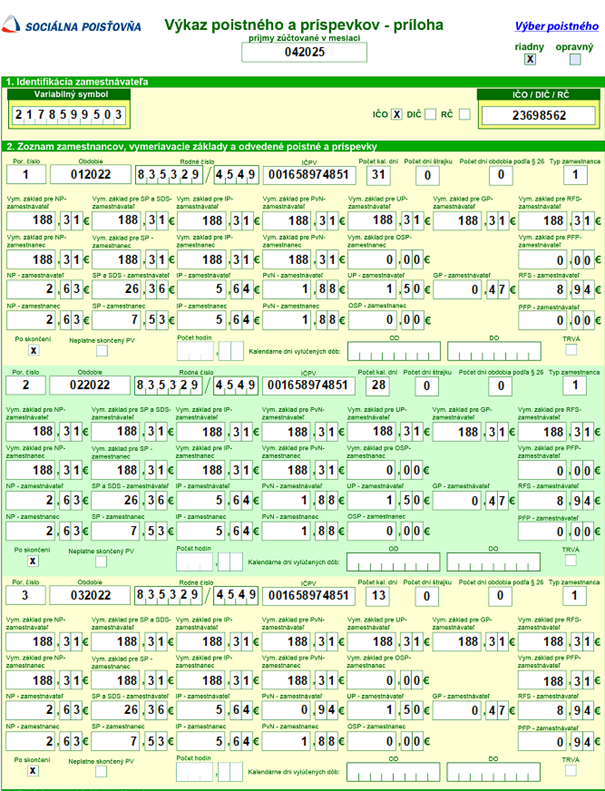Click RFS - zamestnávateľ 8,94 in record 1
605x791 pixels.
(556, 290)
